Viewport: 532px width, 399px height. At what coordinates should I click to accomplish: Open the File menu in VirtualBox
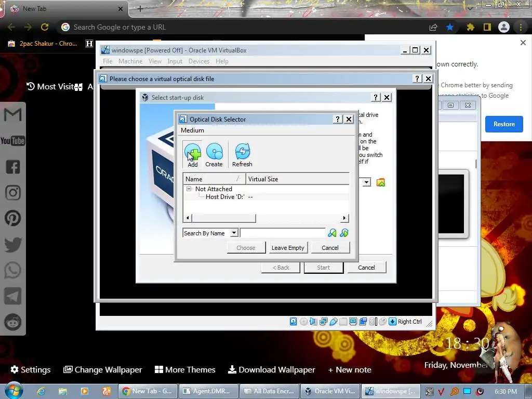[x=108, y=61]
